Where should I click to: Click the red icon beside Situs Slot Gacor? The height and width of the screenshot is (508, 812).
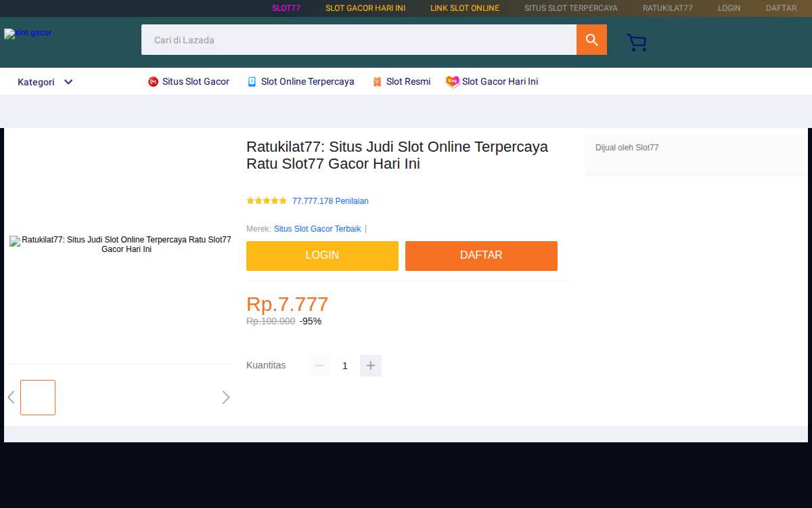tap(153, 82)
